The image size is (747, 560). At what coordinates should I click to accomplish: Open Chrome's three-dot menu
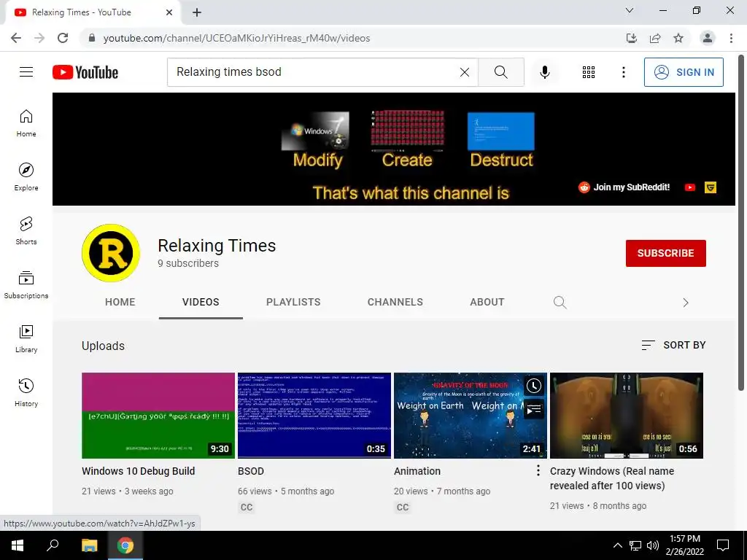click(731, 38)
